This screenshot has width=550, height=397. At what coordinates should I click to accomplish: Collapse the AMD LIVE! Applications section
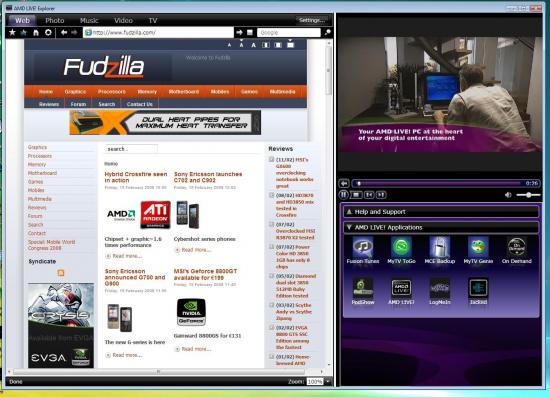[x=441, y=227]
